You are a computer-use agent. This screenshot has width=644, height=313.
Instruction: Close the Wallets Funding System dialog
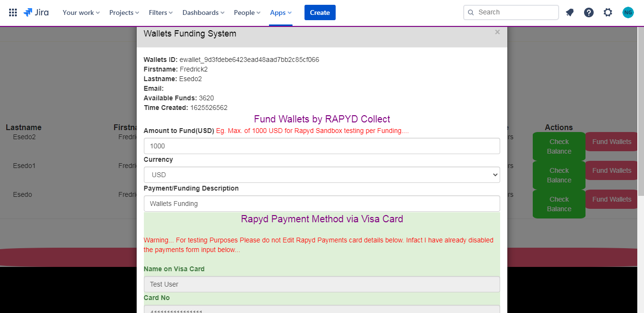497,32
